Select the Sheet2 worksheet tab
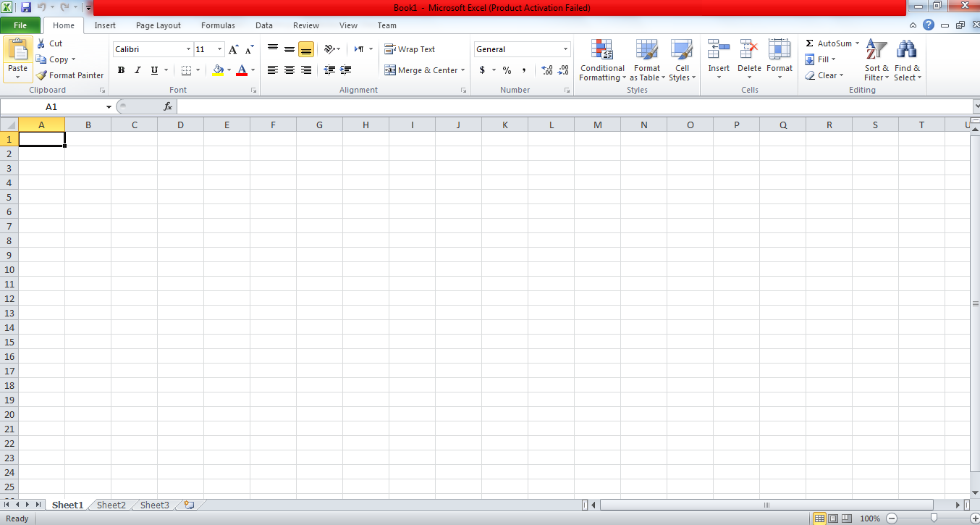 (111, 505)
